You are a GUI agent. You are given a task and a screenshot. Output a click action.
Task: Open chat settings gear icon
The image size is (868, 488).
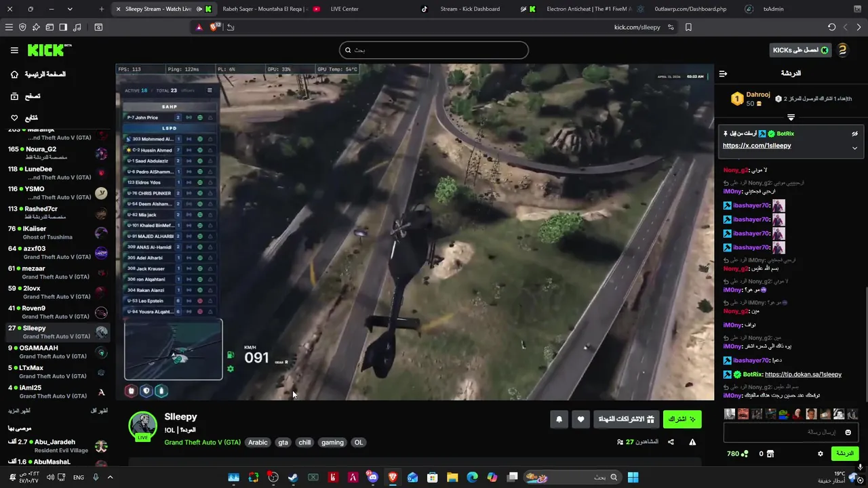(x=820, y=453)
